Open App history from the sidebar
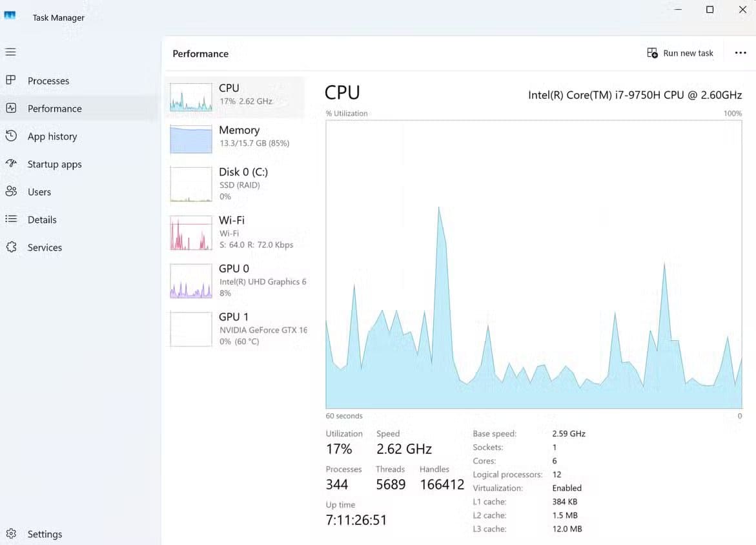 [x=11, y=136]
